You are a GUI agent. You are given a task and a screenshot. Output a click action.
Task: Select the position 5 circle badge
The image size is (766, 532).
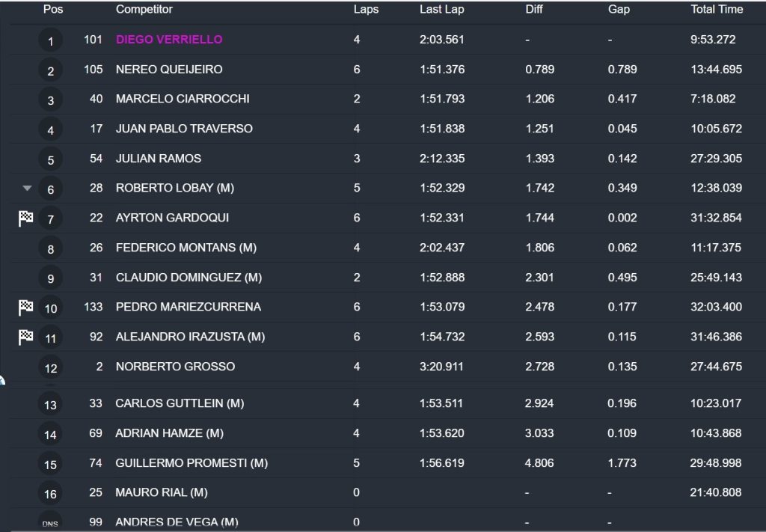coord(50,159)
